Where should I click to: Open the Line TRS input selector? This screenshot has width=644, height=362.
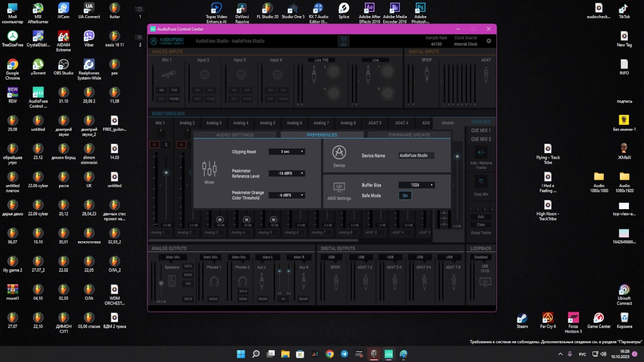pos(321,60)
